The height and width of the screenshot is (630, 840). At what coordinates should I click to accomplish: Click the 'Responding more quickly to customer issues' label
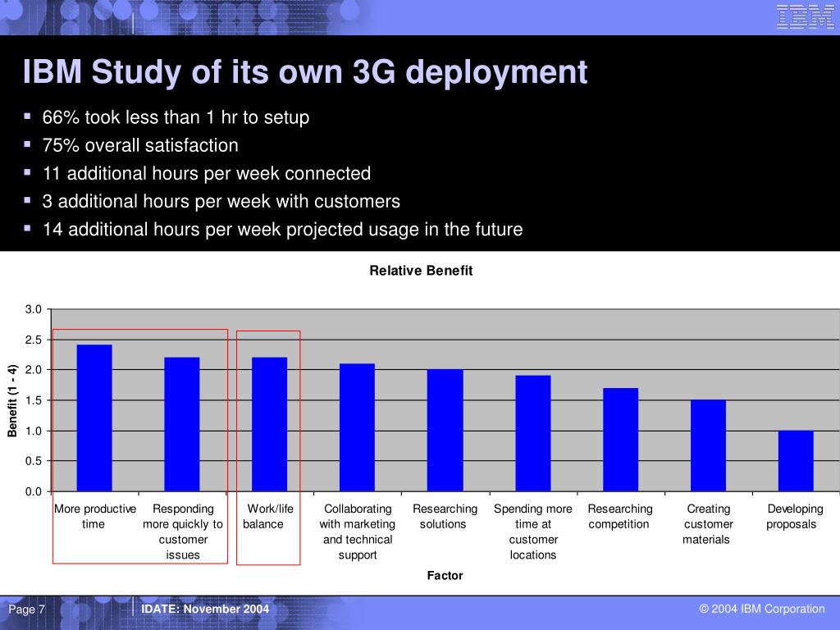pos(183,532)
